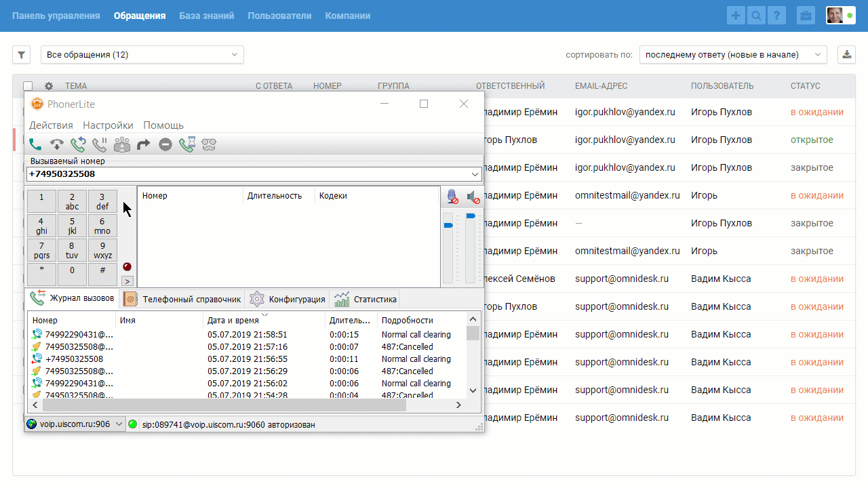Click the PhonerLite title bar logo
This screenshot has height=488, width=868.
(x=37, y=104)
